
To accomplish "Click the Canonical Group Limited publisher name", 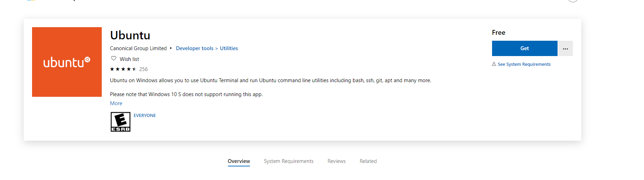I will 138,48.
